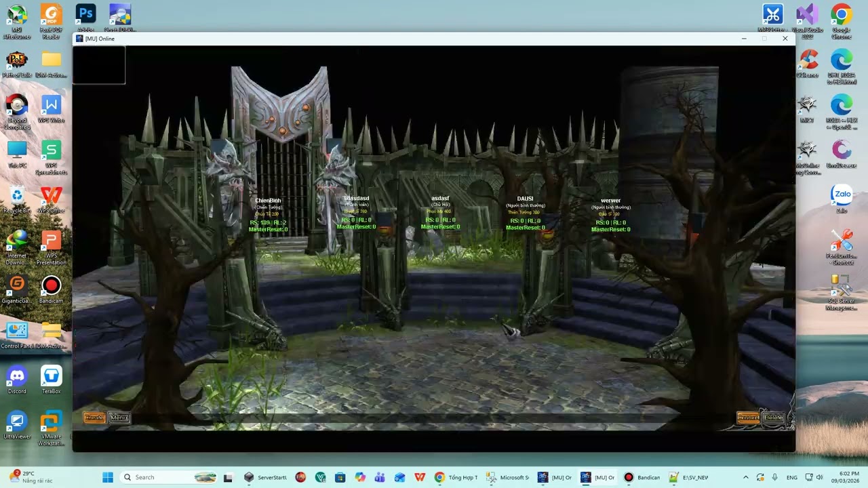Open BmdDev.exe desktop icon
Viewport: 868px width, 488px height.
tap(842, 154)
